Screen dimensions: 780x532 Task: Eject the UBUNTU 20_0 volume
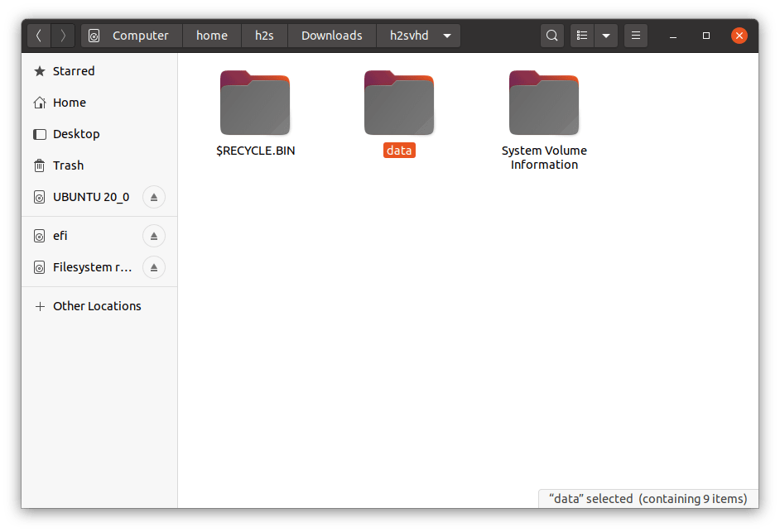coord(153,197)
